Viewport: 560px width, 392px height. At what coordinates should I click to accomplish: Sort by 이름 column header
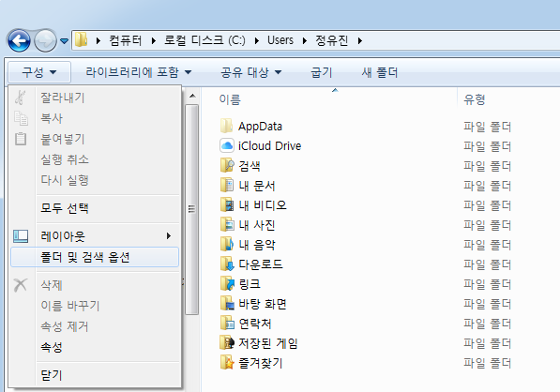click(x=230, y=99)
